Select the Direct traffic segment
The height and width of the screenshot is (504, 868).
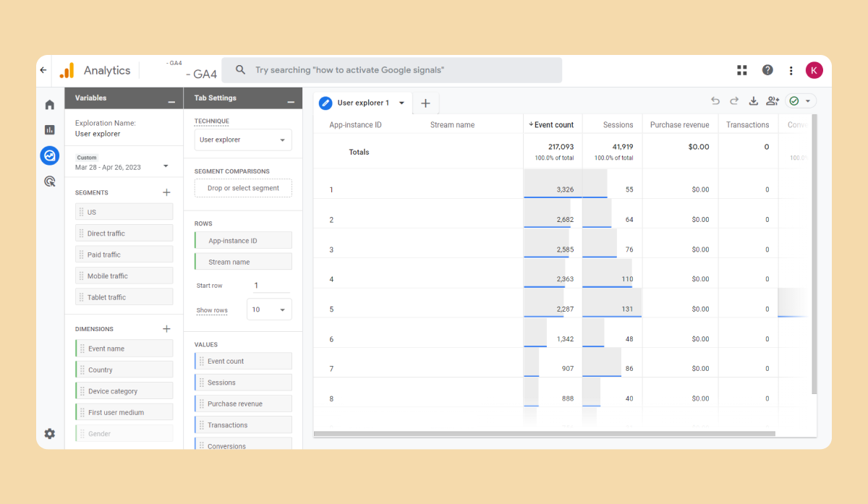coord(124,234)
